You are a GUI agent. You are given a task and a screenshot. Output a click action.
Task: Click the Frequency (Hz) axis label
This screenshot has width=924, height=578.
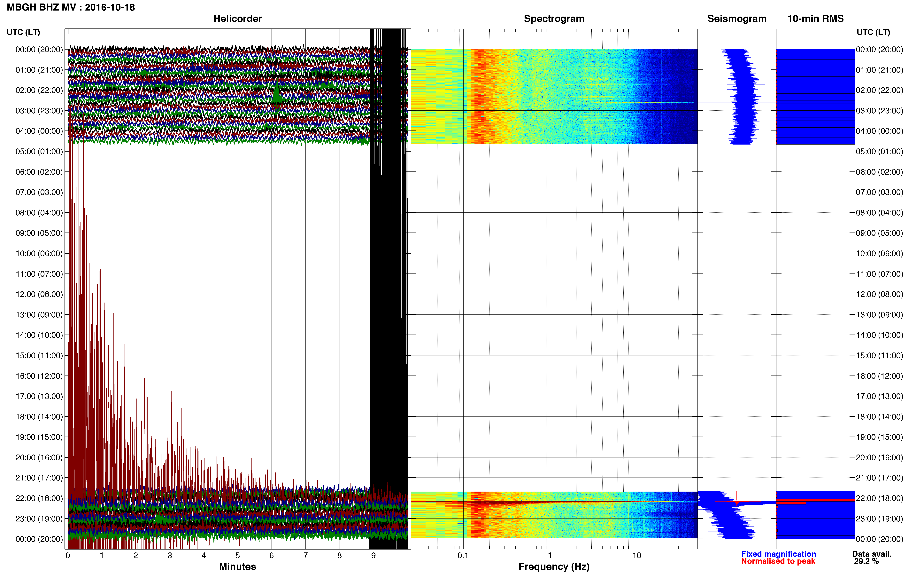(x=554, y=566)
